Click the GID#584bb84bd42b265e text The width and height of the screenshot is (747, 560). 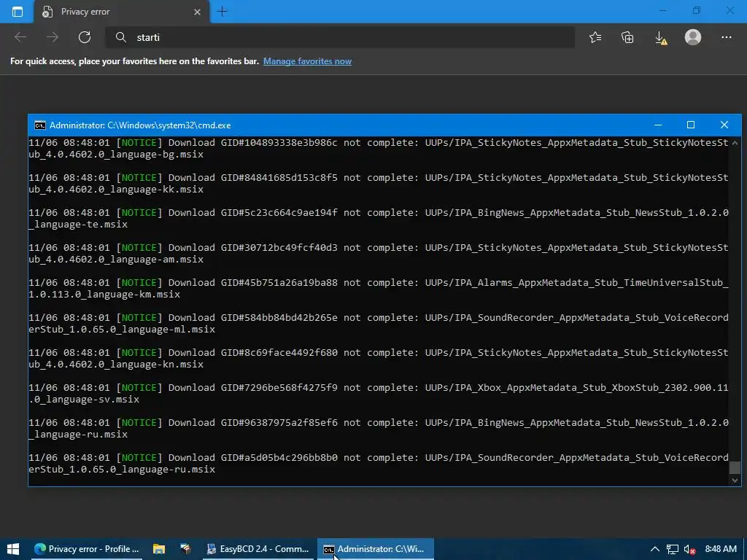click(x=279, y=318)
